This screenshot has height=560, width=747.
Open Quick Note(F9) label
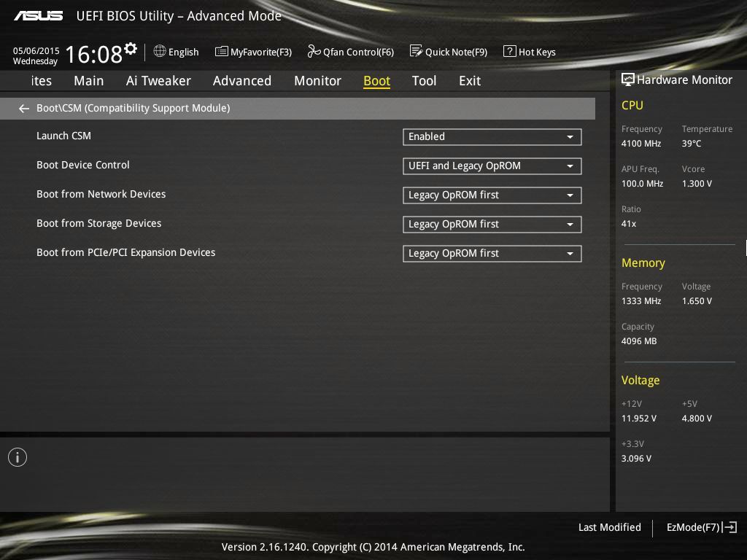[456, 52]
